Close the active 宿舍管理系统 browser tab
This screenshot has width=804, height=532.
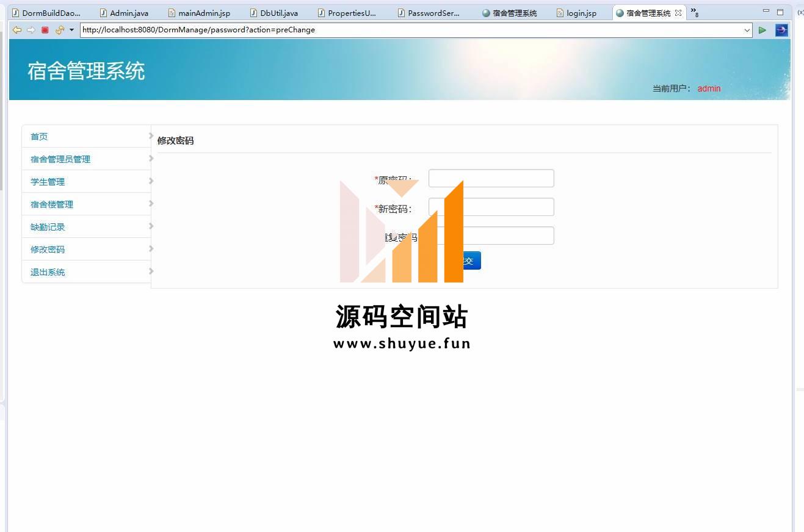click(678, 13)
